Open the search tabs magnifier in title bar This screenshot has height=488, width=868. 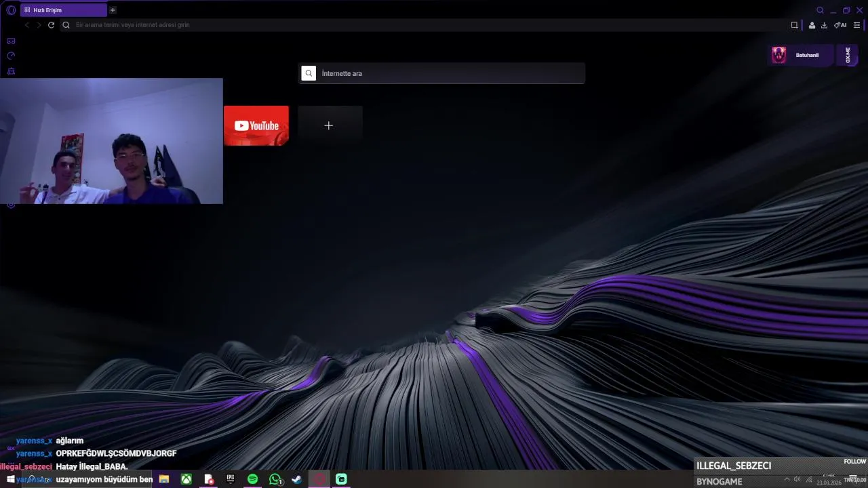(x=820, y=10)
